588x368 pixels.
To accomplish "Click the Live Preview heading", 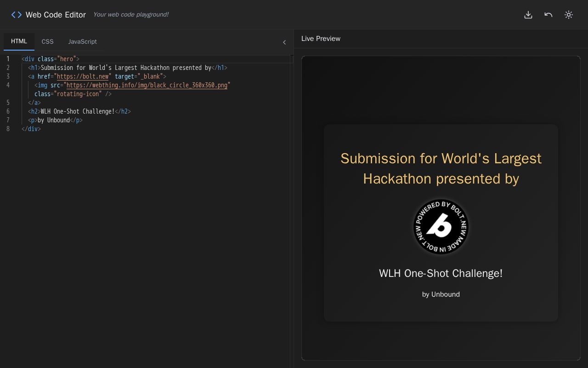I will [x=321, y=39].
